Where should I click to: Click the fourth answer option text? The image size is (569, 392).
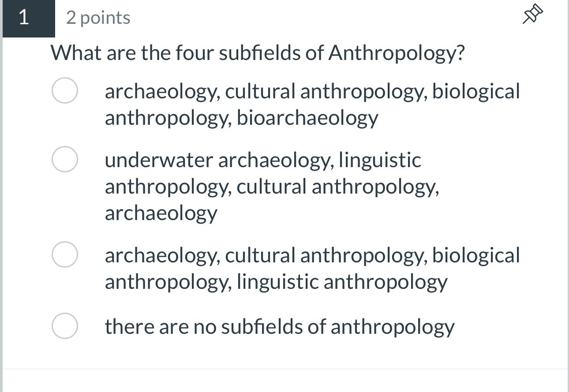279,326
